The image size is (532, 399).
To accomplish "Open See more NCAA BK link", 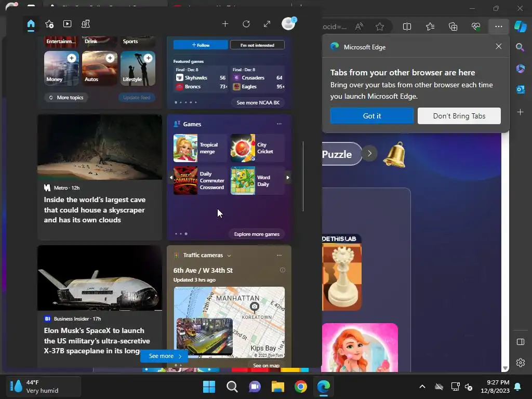I will (258, 102).
